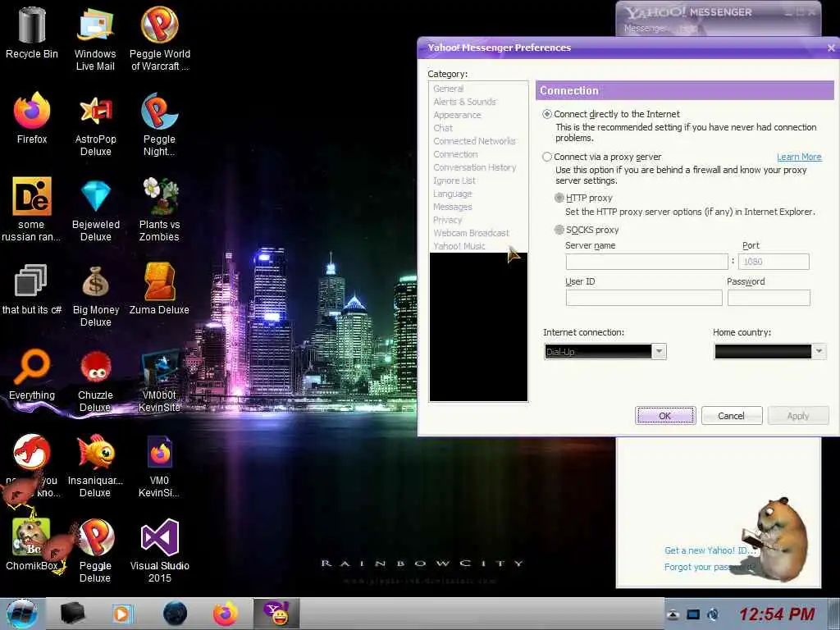The height and width of the screenshot is (630, 840).
Task: Open the media player taskbar icon
Action: [121, 614]
